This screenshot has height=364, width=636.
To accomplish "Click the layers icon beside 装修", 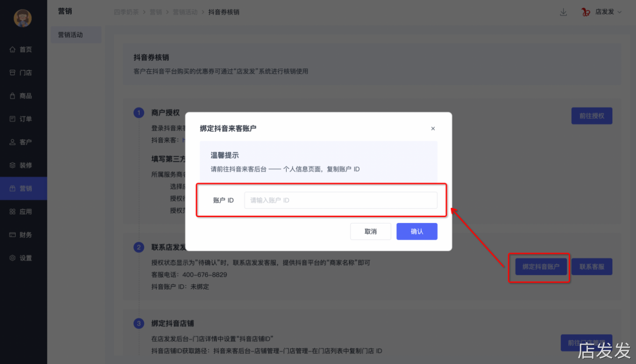I will pyautogui.click(x=13, y=165).
